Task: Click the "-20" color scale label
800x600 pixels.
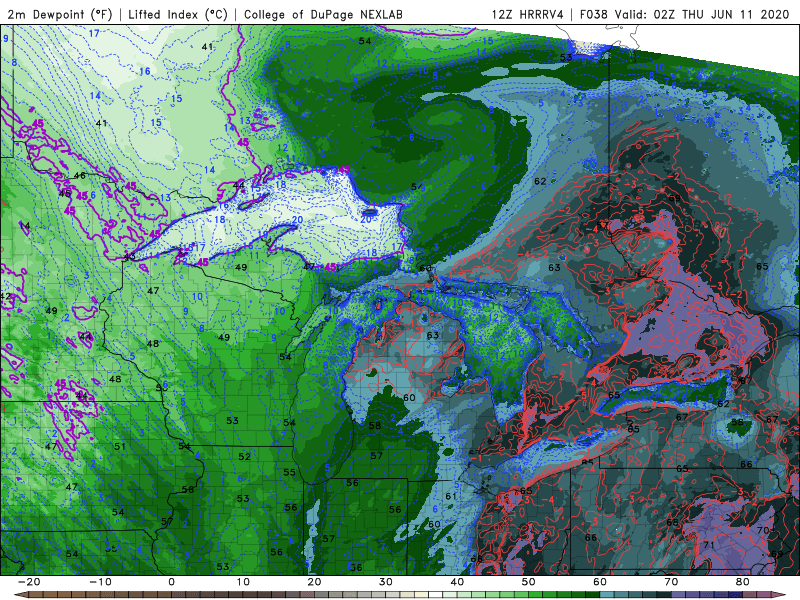Action: 29,582
